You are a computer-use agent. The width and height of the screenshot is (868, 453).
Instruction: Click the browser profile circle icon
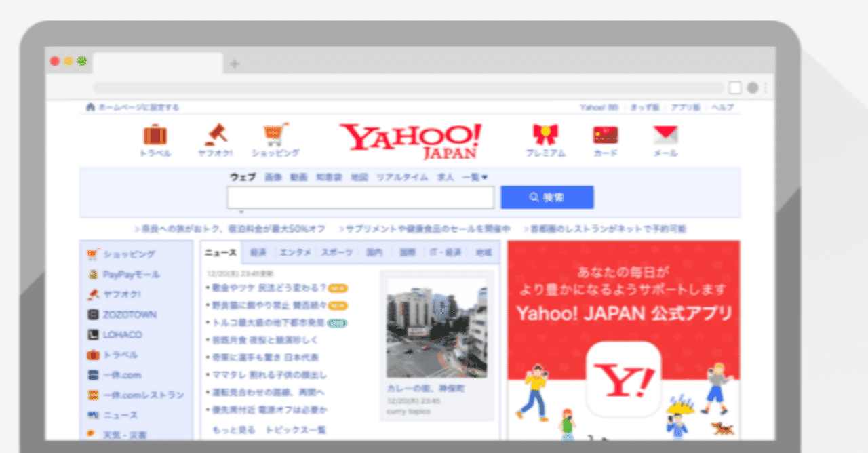753,87
